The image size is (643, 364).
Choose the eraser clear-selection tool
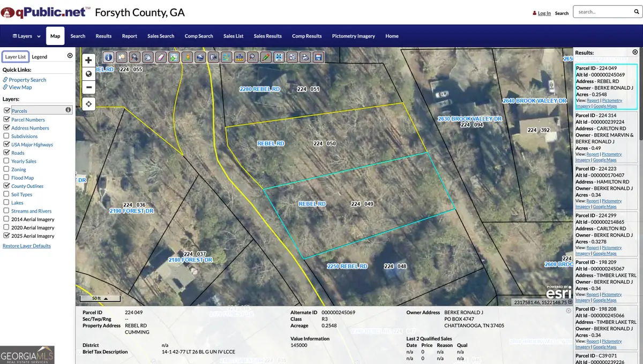tap(161, 57)
